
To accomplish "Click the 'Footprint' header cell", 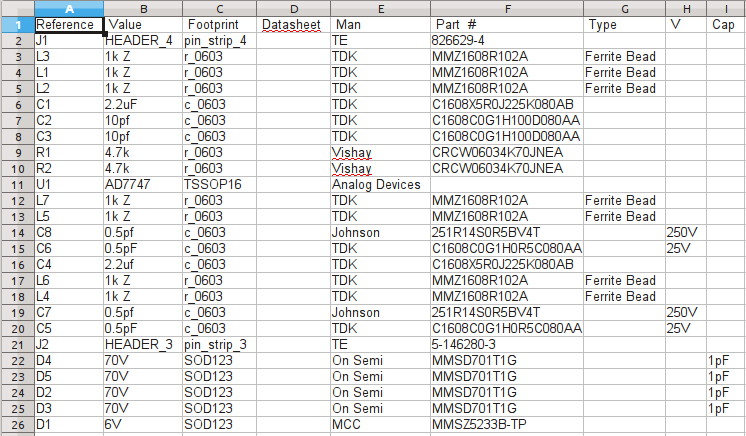I will 219,25.
